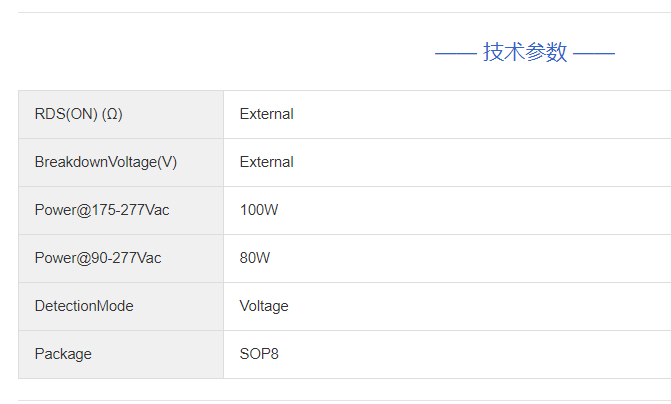Select the Power@90-277Vac label
671x404 pixels.
click(x=98, y=258)
